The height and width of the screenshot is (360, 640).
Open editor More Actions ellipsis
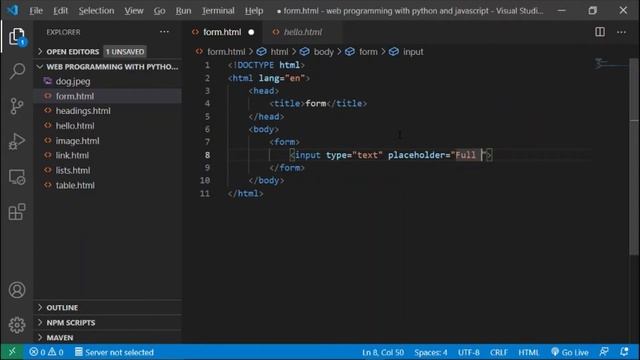(x=621, y=32)
